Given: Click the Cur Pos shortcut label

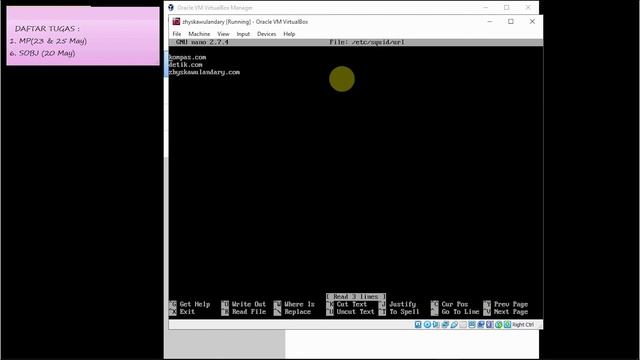Looking at the screenshot, I should (x=455, y=304).
